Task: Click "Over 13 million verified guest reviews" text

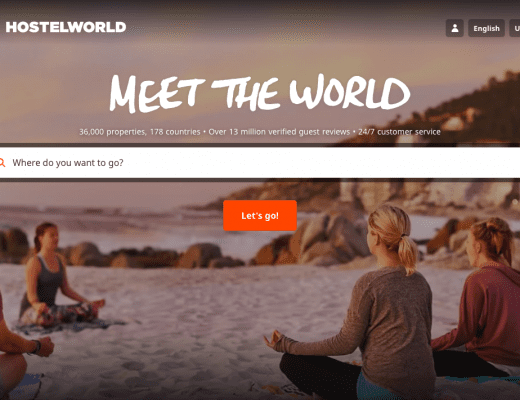Action: [279, 132]
